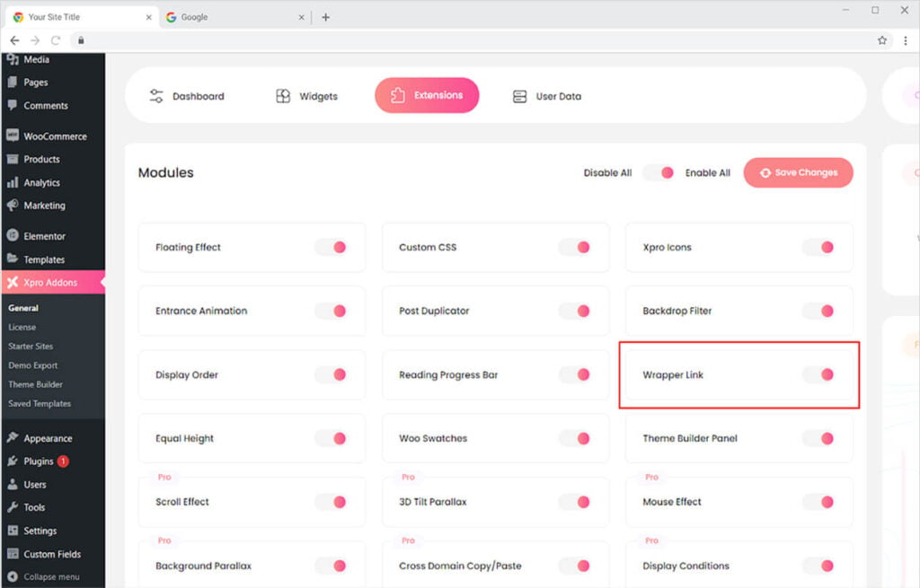Screen dimensions: 920x588
Task: Click the Plugins icon in sidebar
Action: coord(13,461)
